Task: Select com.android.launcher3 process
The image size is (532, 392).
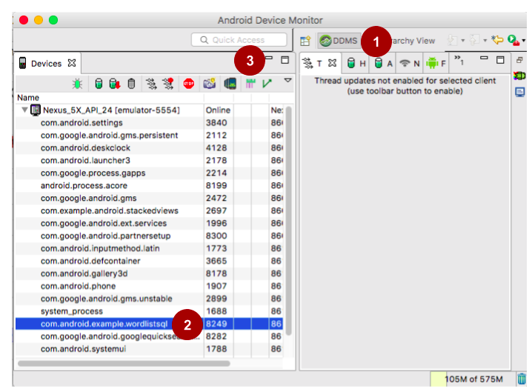Action: (85, 160)
